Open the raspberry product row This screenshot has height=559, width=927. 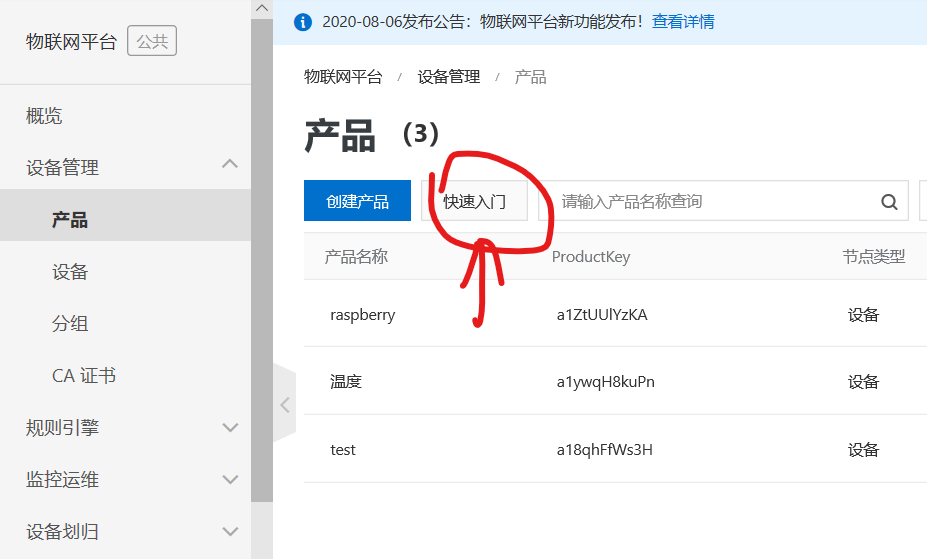pos(615,314)
